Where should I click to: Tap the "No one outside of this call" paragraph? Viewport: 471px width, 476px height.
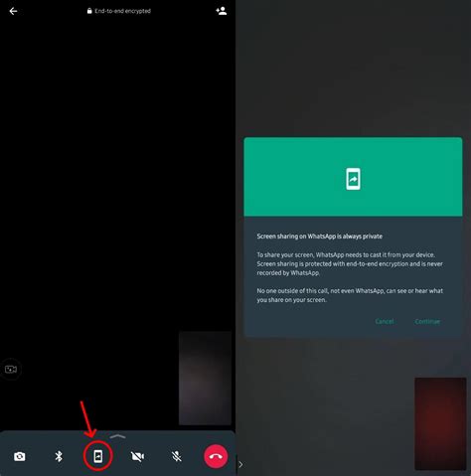click(350, 295)
